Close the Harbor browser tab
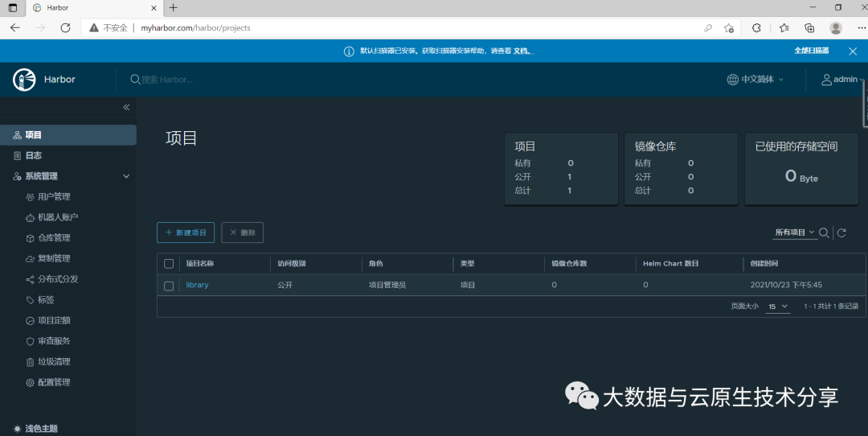The image size is (868, 436). click(154, 8)
